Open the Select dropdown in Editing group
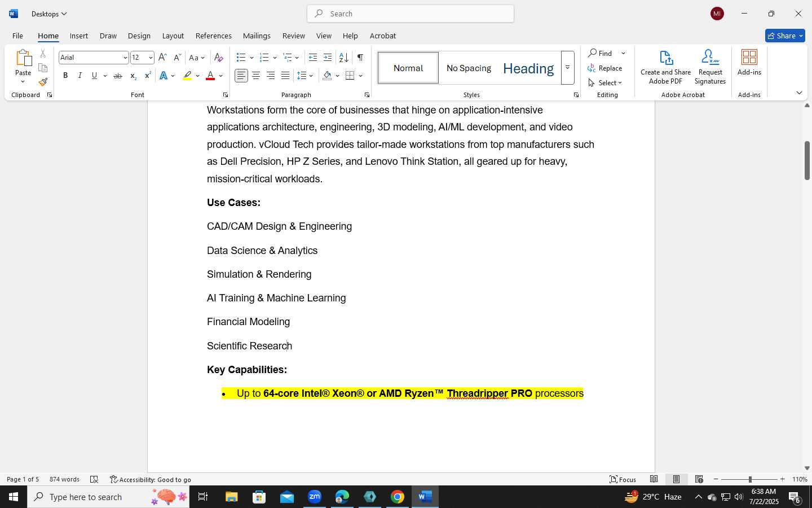Screen dimensions: 812x508 [605, 82]
